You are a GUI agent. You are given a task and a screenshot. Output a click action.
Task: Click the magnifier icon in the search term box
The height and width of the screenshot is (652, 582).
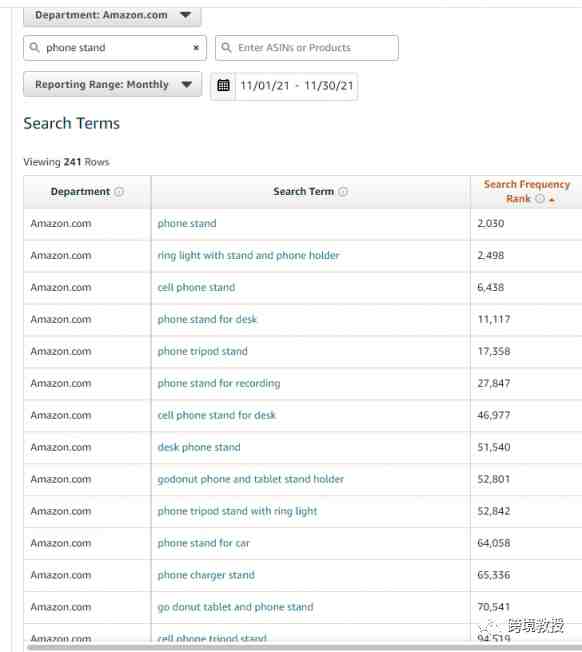coord(35,47)
